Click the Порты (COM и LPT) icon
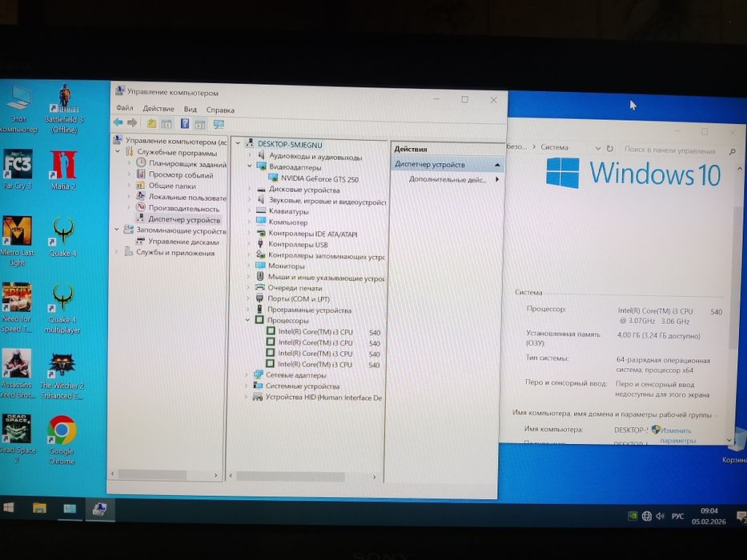This screenshot has height=560, width=747. (259, 298)
